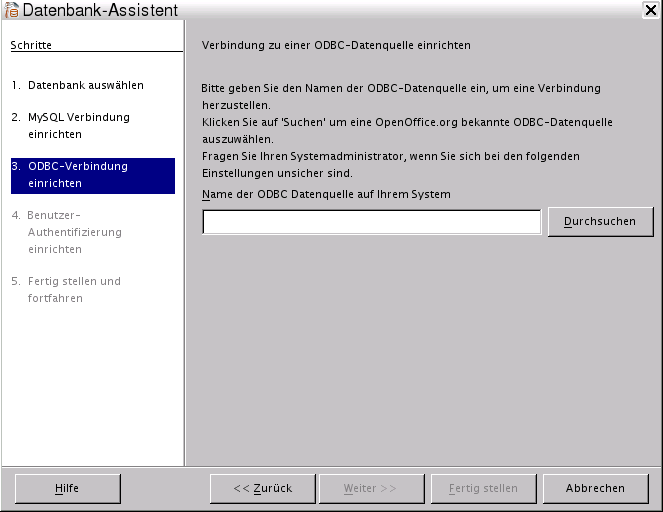Go back with the Zurück button
The width and height of the screenshot is (663, 512).
[x=263, y=489]
